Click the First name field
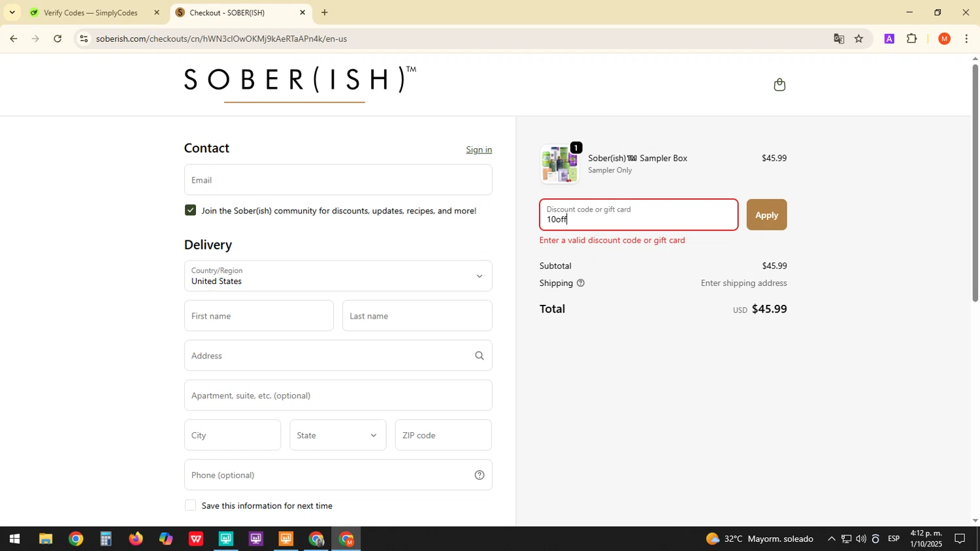The height and width of the screenshot is (551, 980). [x=259, y=316]
